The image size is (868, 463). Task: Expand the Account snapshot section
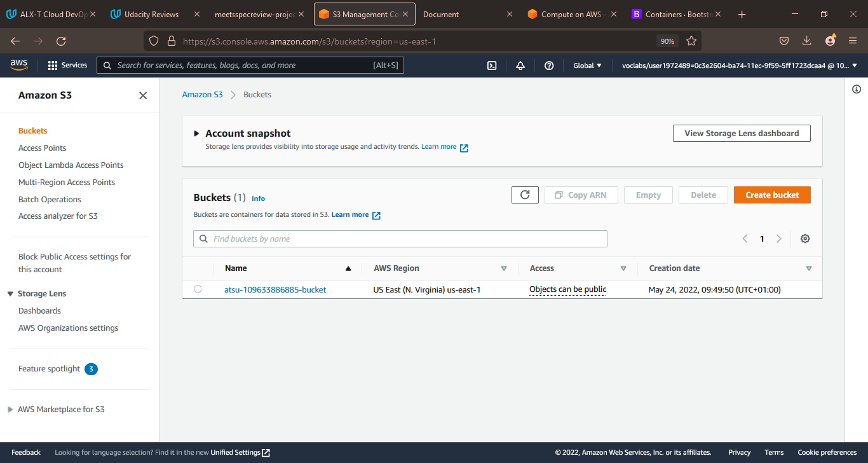(196, 133)
